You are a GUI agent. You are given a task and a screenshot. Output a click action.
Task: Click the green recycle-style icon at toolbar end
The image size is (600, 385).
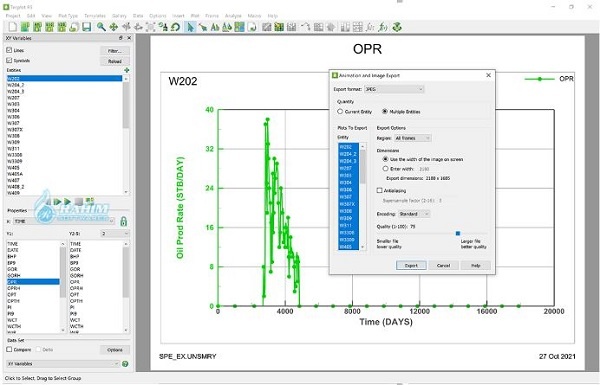click(397, 27)
